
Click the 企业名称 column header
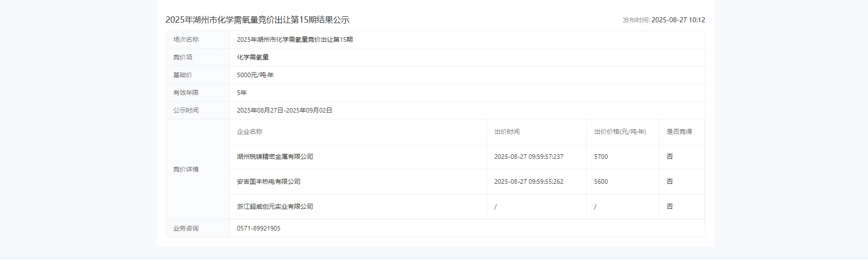pyautogui.click(x=249, y=132)
